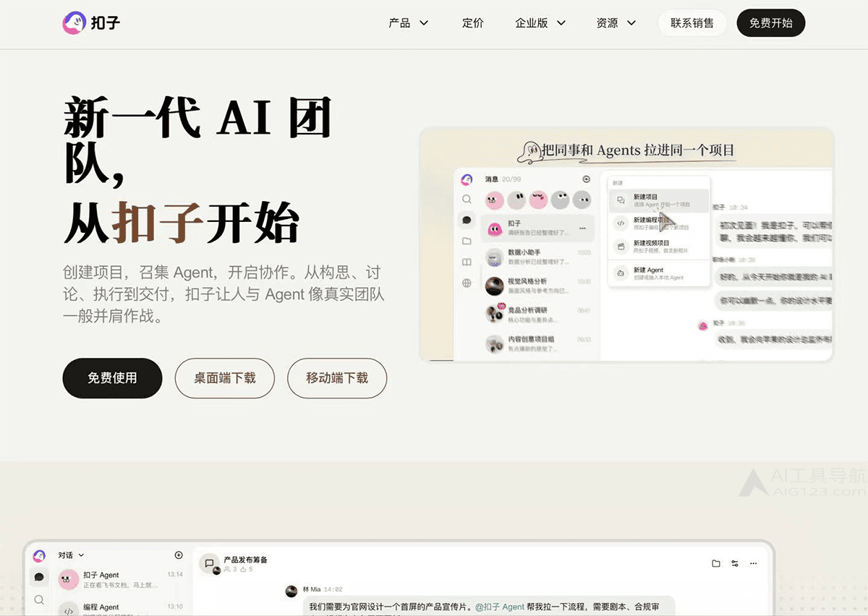The height and width of the screenshot is (616, 868).
Task: Open the 扣子 Agent chat row
Action: (x=122, y=580)
